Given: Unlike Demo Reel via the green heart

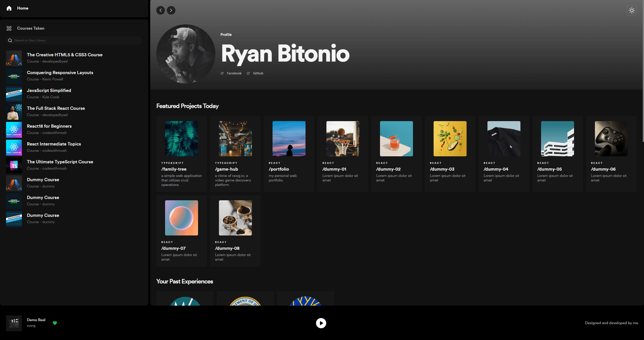Looking at the screenshot, I should click(55, 323).
